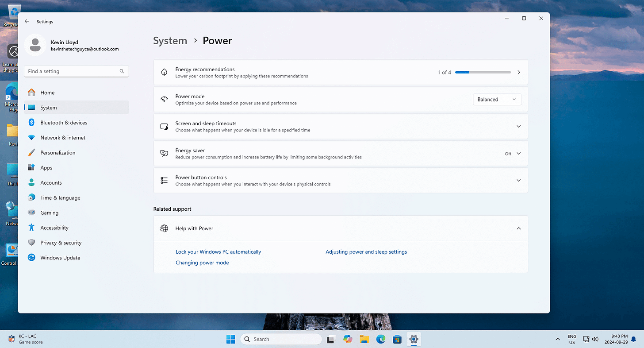
Task: Open Bluetooth & devices settings
Action: coord(64,122)
